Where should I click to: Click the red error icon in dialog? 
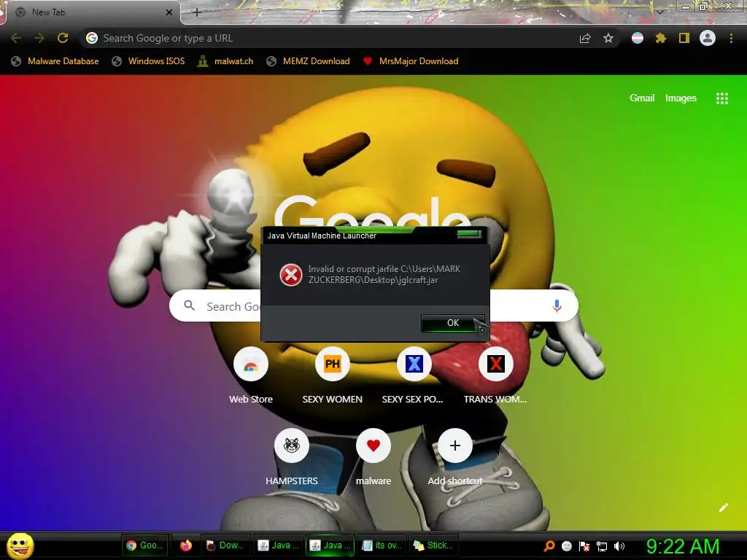pyautogui.click(x=290, y=275)
